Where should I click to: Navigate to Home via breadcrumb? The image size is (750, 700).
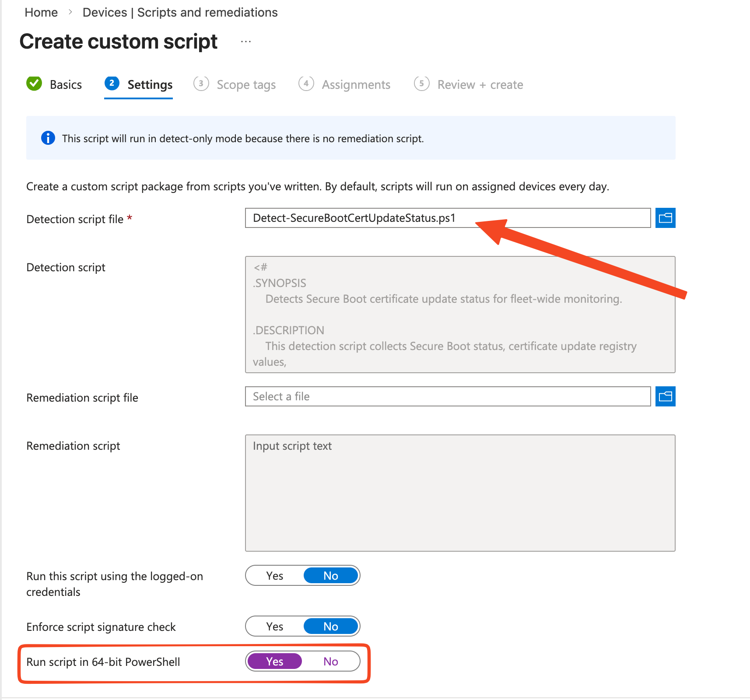point(41,12)
